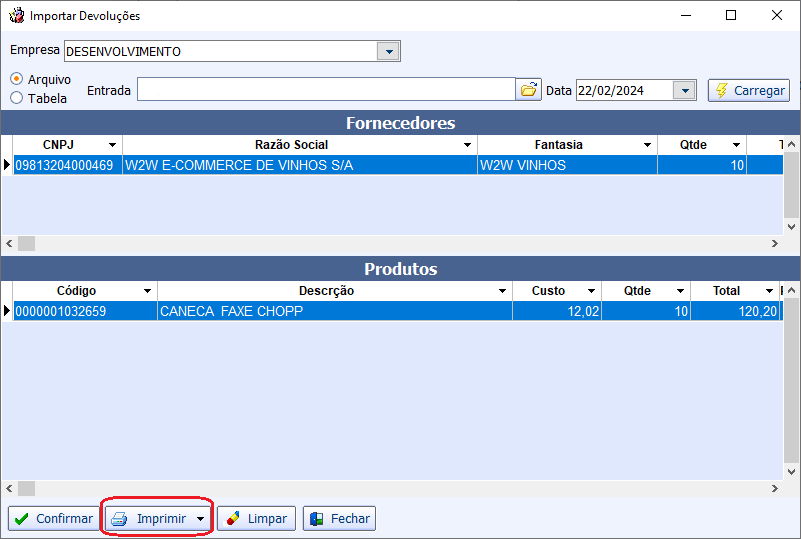This screenshot has width=801, height=539.
Task: Click the Confirmar green checkmark button
Action: pyautogui.click(x=53, y=518)
